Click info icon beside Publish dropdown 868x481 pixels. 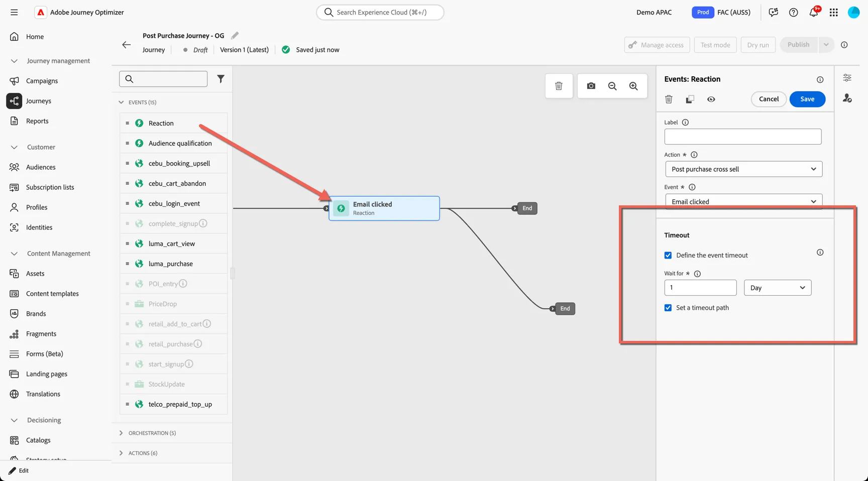(x=844, y=45)
